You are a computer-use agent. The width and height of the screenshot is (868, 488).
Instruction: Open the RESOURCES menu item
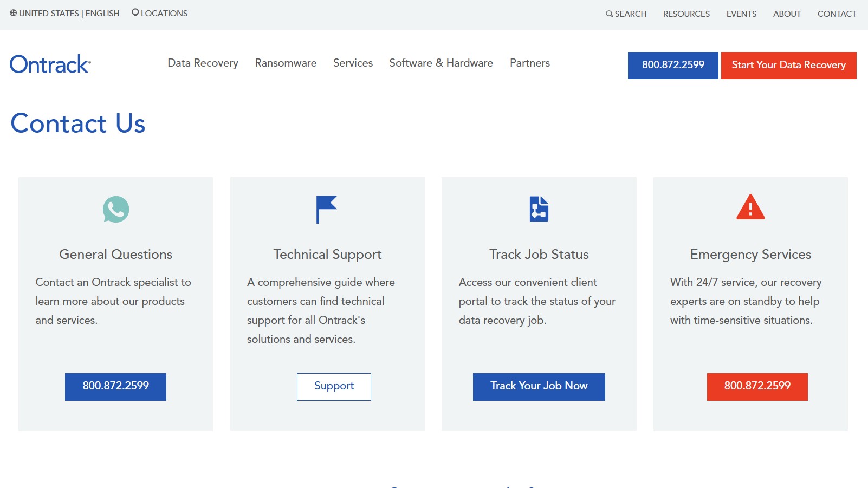(x=685, y=14)
